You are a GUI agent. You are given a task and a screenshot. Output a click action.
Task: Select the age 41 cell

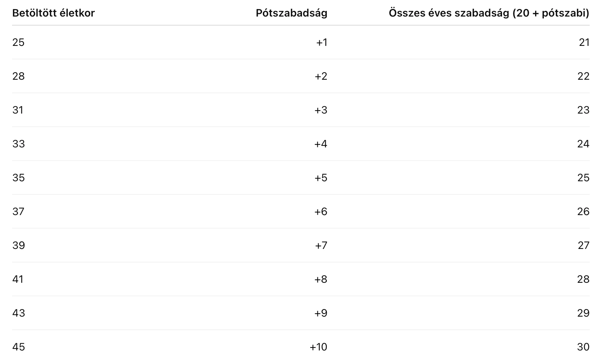click(18, 279)
